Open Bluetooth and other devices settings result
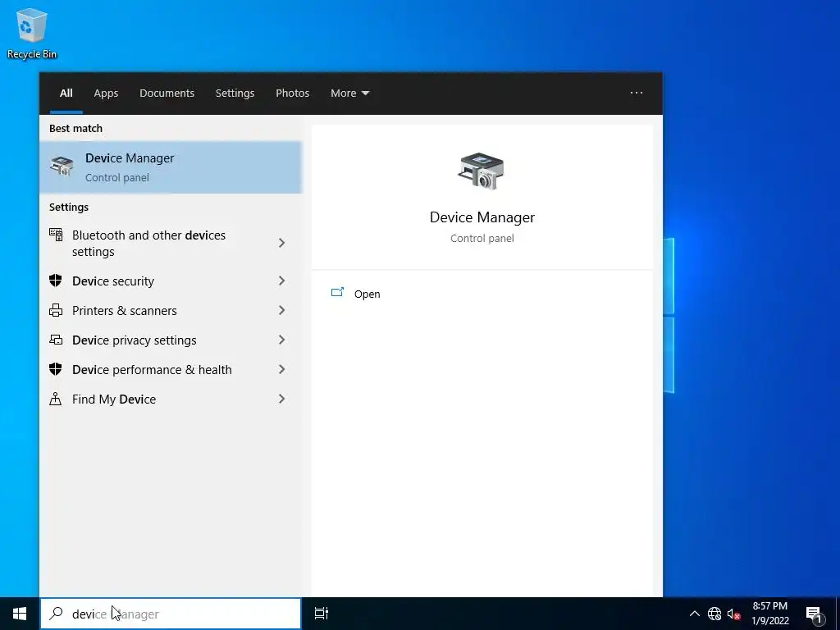Image resolution: width=840 pixels, height=630 pixels. tap(171, 243)
